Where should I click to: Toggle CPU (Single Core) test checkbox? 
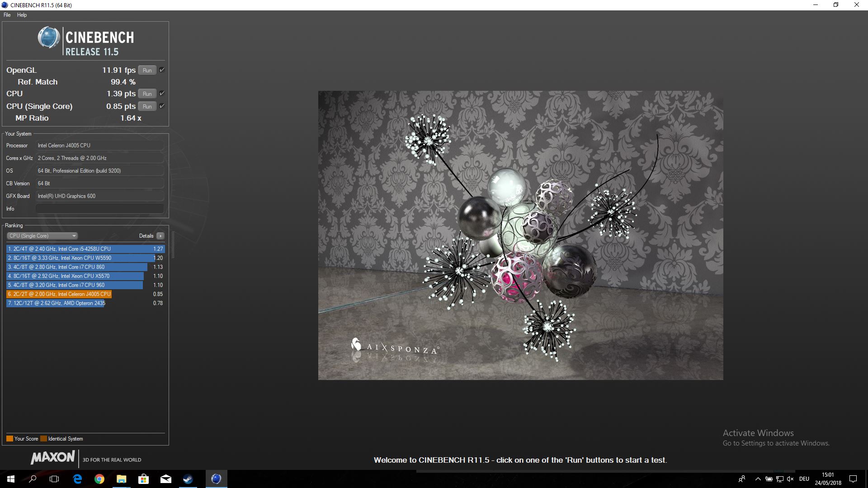(162, 106)
